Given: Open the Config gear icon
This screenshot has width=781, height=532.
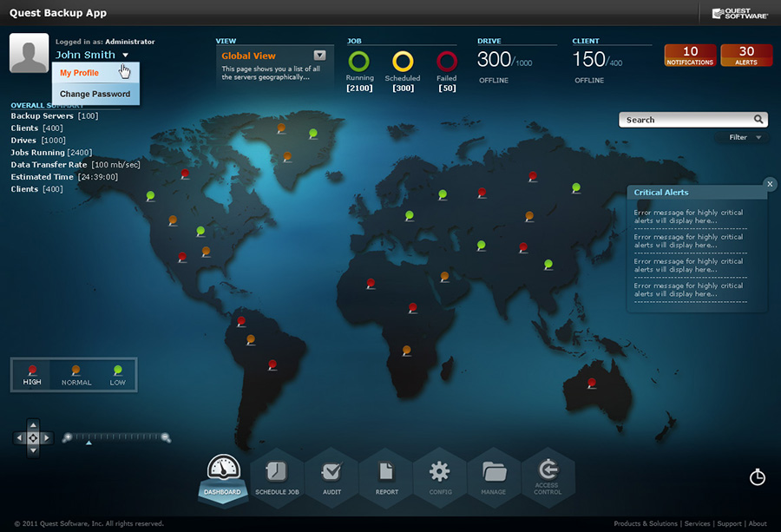Looking at the screenshot, I should [440, 471].
